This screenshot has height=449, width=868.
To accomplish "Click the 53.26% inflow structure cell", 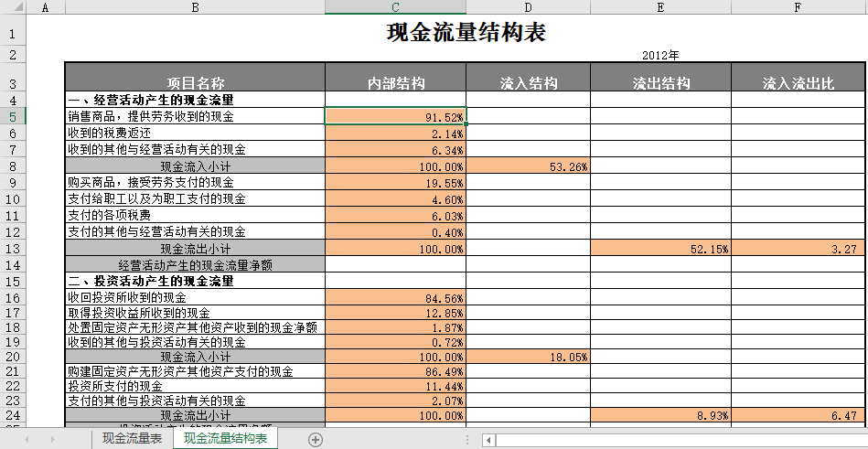I will [528, 166].
